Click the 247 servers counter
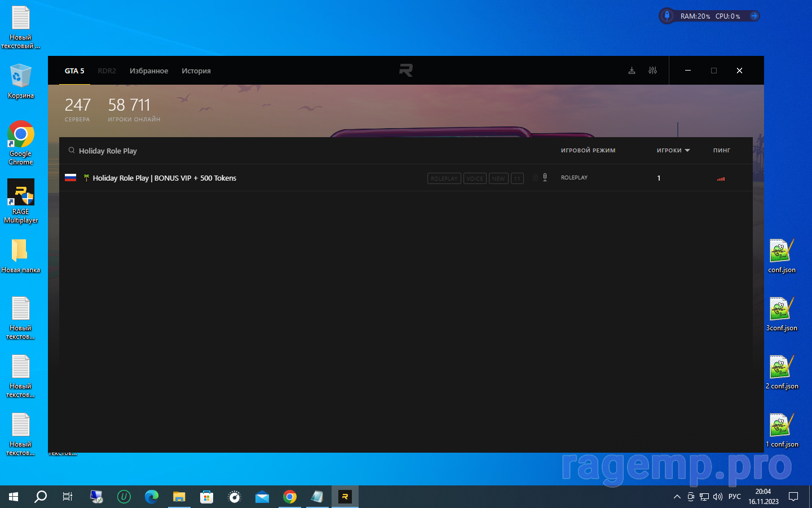This screenshot has width=812, height=508. point(77,109)
